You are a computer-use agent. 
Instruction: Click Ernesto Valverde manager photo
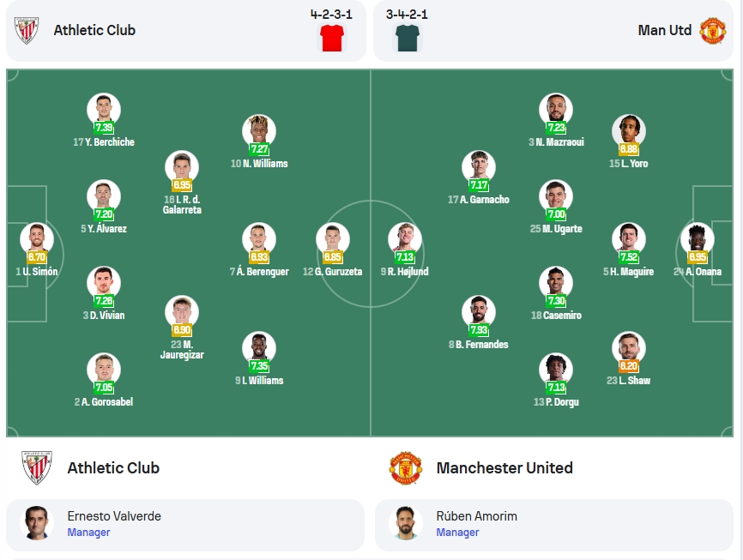point(37,523)
